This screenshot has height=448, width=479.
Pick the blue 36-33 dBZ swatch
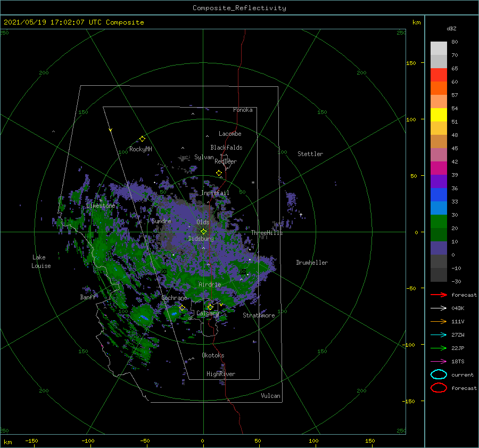pos(439,195)
